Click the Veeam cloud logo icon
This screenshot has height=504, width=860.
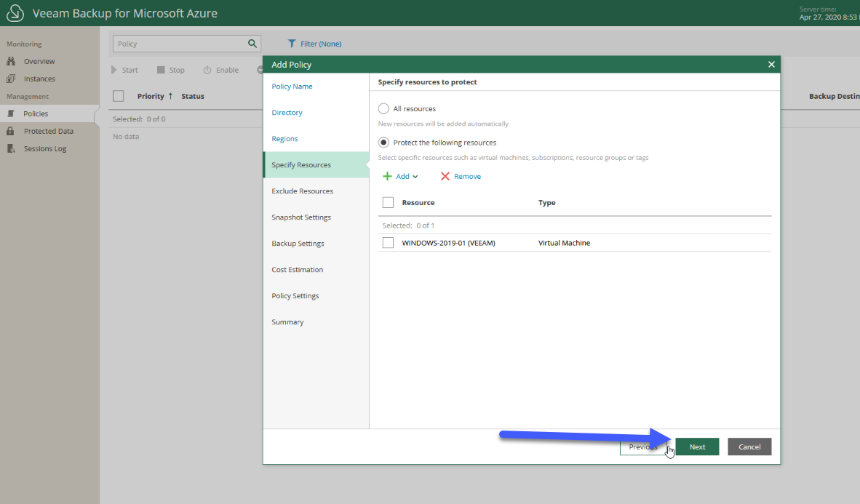click(15, 12)
